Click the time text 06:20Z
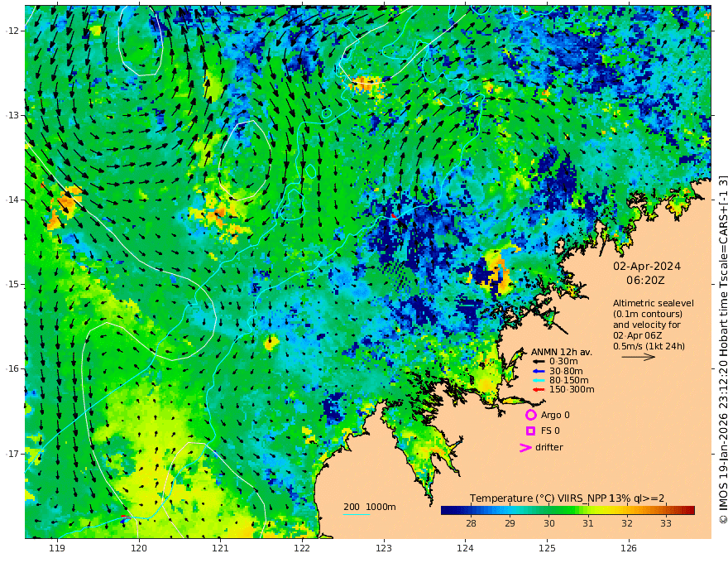The width and height of the screenshot is (728, 563). pyautogui.click(x=645, y=281)
